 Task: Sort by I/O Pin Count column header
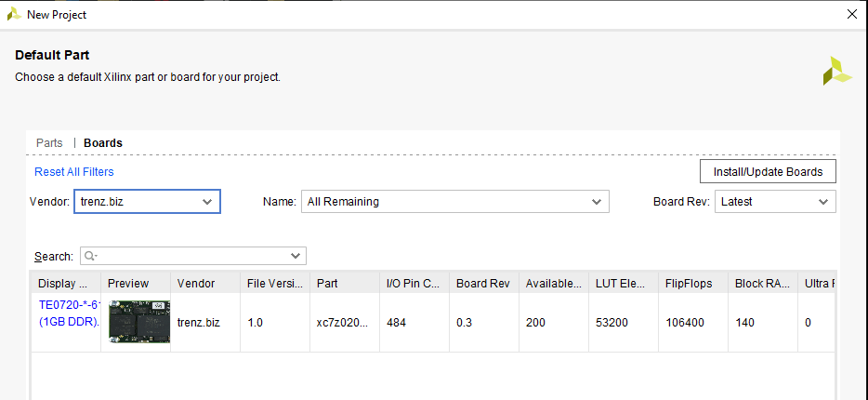tap(414, 283)
